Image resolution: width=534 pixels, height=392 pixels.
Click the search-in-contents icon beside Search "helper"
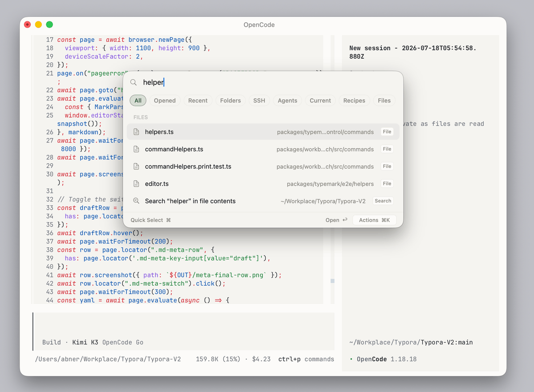(x=137, y=201)
